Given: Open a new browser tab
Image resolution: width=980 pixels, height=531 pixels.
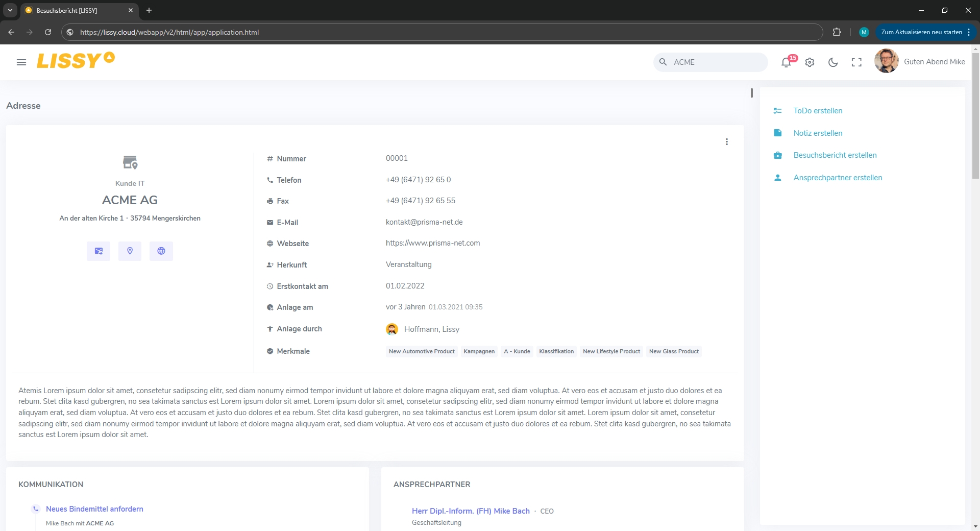Looking at the screenshot, I should pyautogui.click(x=149, y=10).
